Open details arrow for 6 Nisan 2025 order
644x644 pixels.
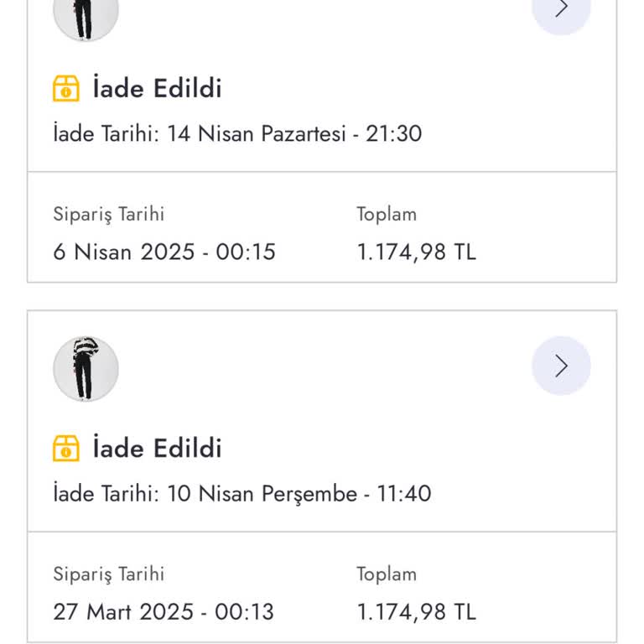(x=561, y=8)
